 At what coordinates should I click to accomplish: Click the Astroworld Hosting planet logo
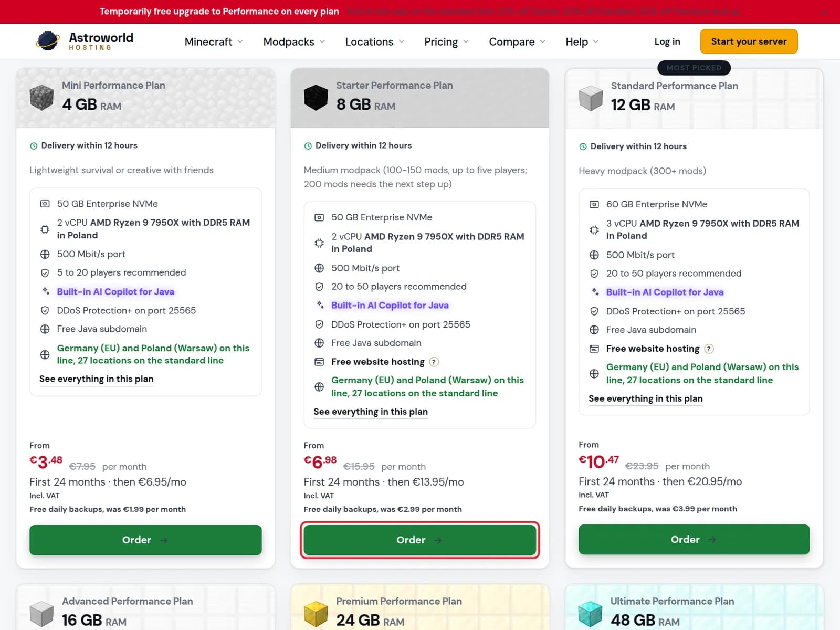coord(48,41)
